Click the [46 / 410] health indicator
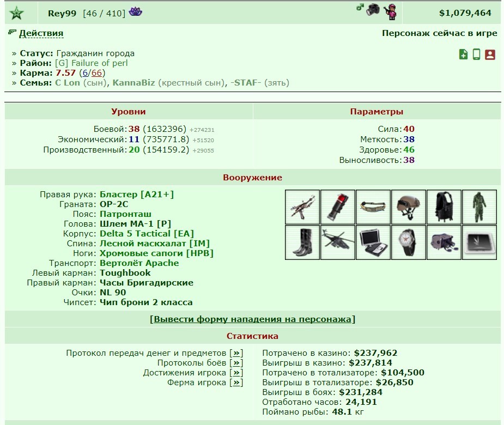504x425 pixels. click(104, 14)
